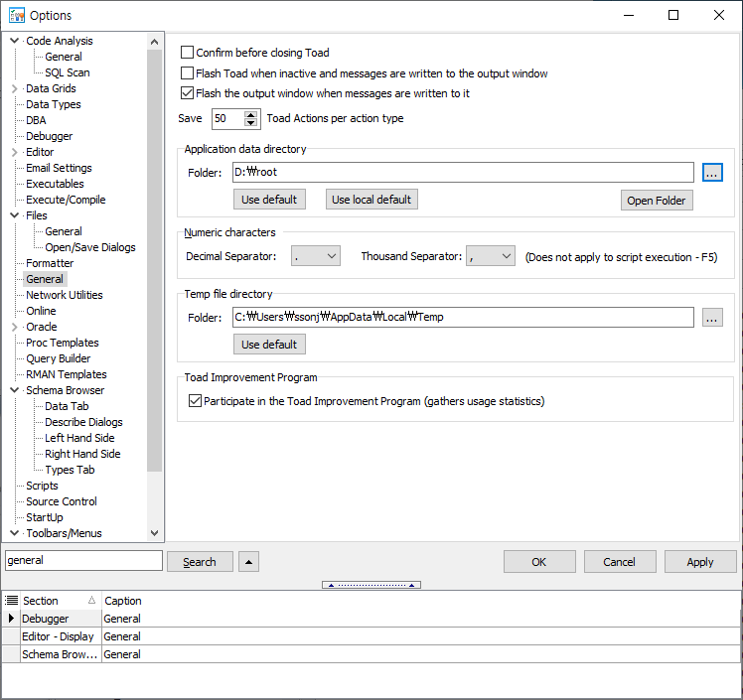This screenshot has width=743, height=700.
Task: Select Executables in the options tree
Action: 55,184
